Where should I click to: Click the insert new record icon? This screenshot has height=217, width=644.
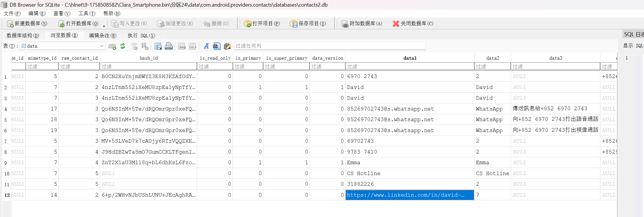(x=112, y=46)
